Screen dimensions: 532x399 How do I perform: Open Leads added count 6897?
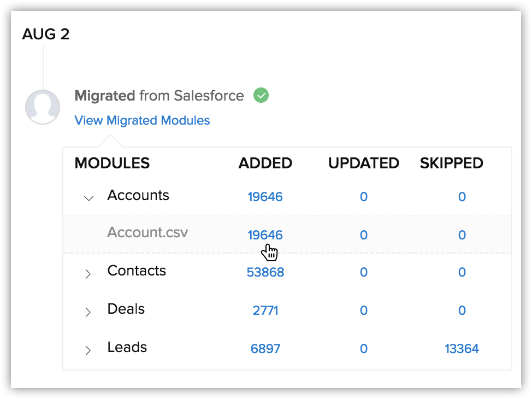pos(265,349)
